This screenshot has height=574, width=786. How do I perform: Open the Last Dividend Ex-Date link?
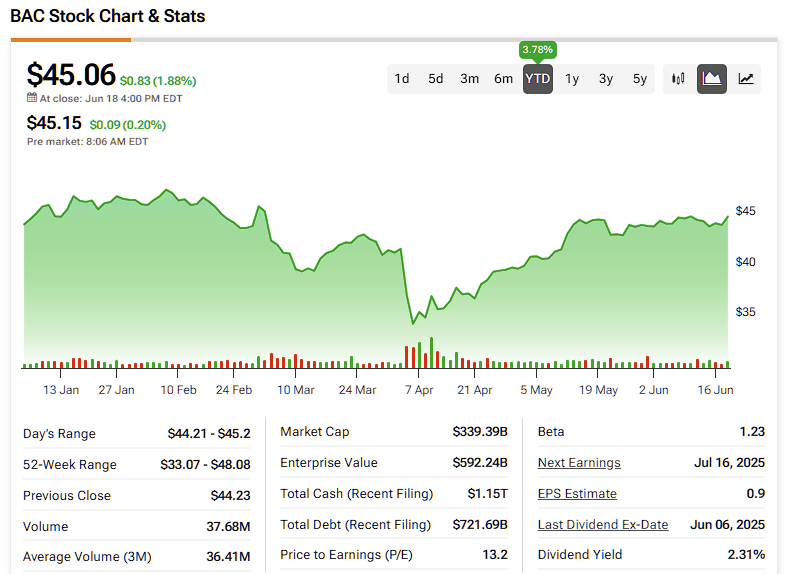pyautogui.click(x=603, y=525)
